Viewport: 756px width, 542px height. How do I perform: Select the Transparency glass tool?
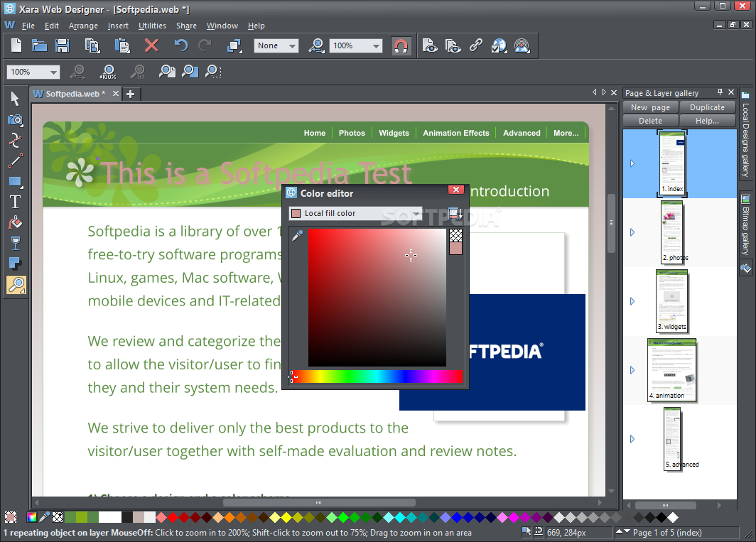coord(15,243)
